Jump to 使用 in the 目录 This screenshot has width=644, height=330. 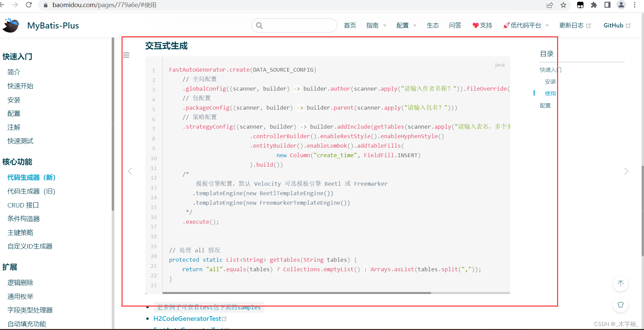(x=550, y=94)
